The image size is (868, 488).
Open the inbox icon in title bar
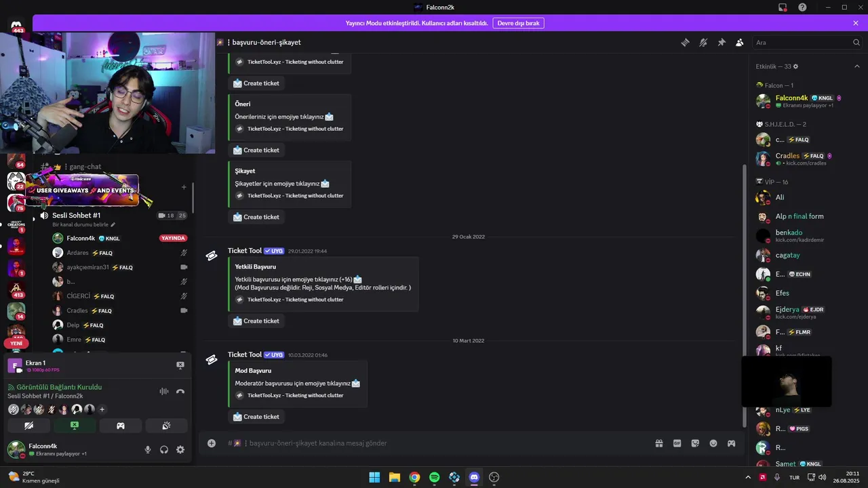[783, 7]
